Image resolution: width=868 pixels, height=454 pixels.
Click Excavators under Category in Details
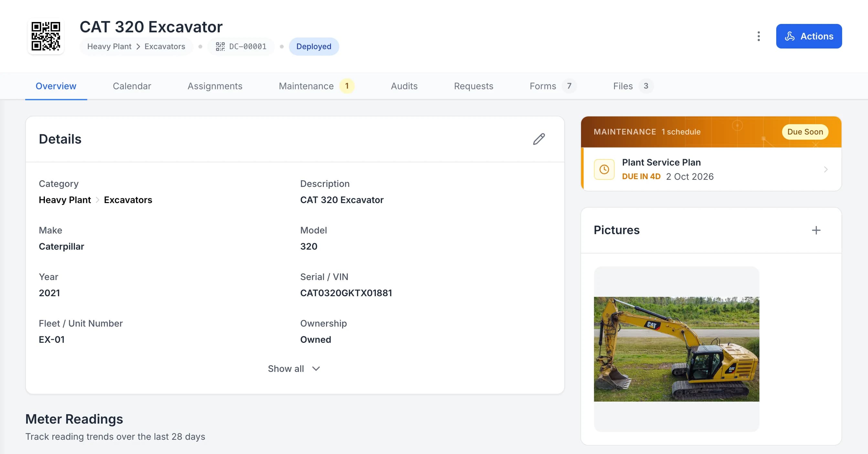(x=128, y=200)
